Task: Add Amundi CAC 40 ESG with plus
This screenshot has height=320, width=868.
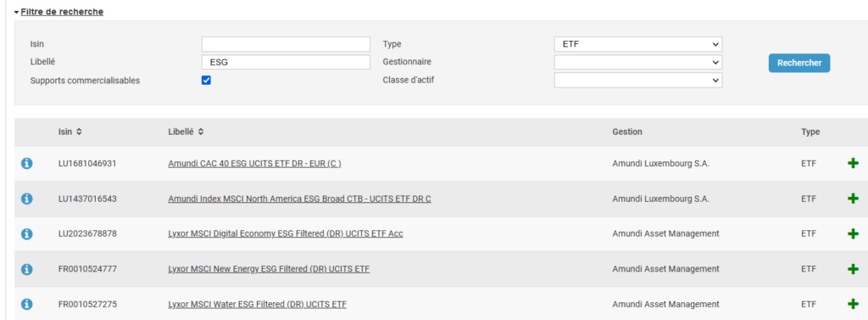Action: pos(853,164)
